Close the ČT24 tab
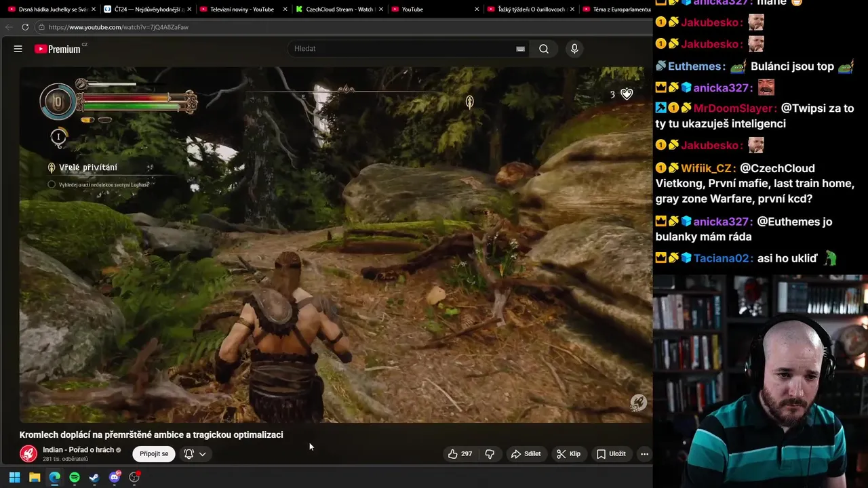This screenshot has width=868, height=488. [x=189, y=9]
